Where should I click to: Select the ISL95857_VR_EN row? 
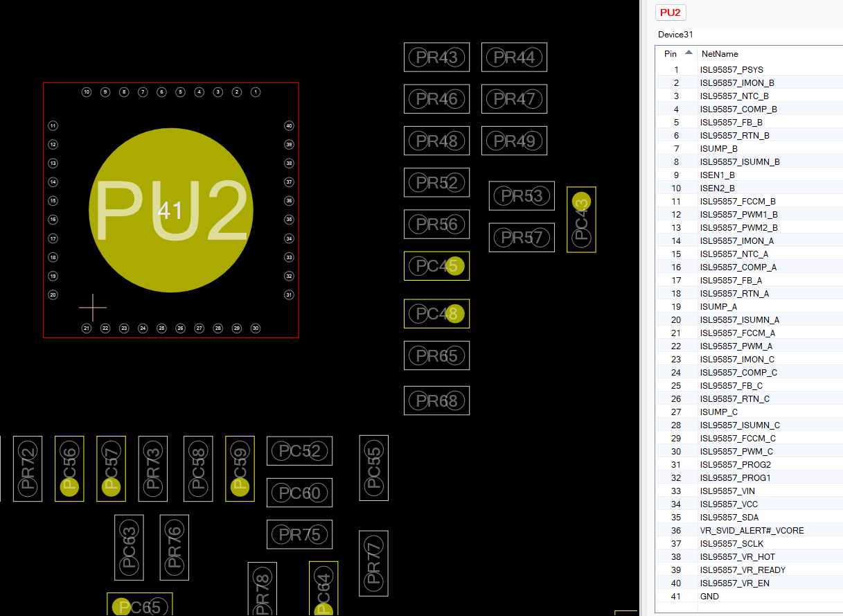point(749,583)
